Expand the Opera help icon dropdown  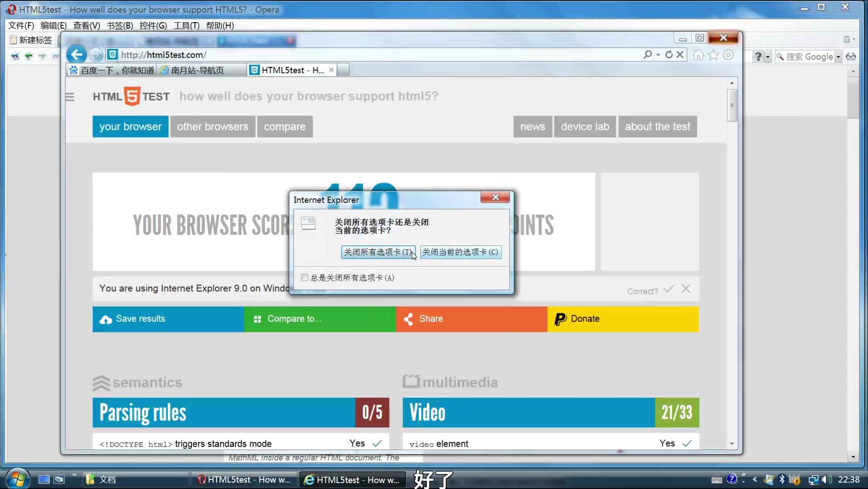767,57
